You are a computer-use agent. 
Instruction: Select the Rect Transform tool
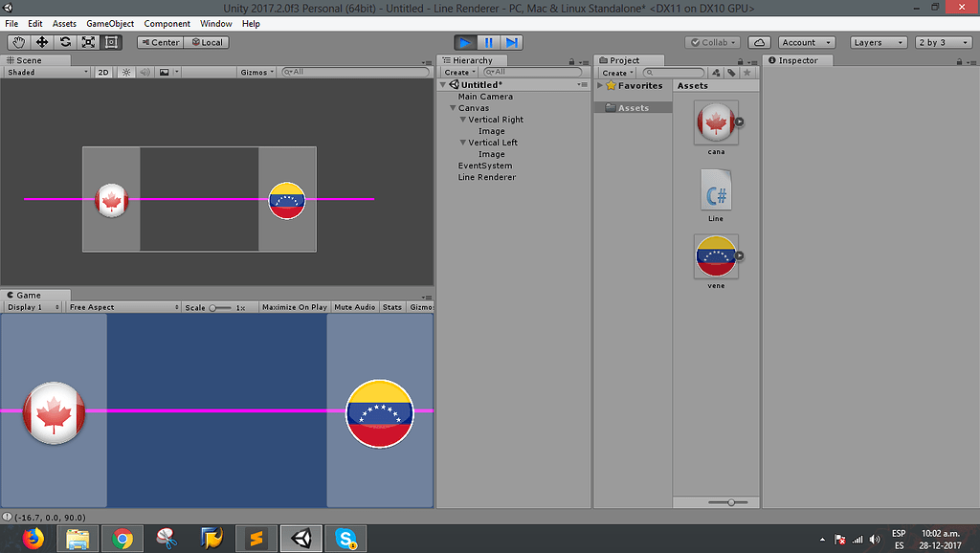click(x=111, y=42)
